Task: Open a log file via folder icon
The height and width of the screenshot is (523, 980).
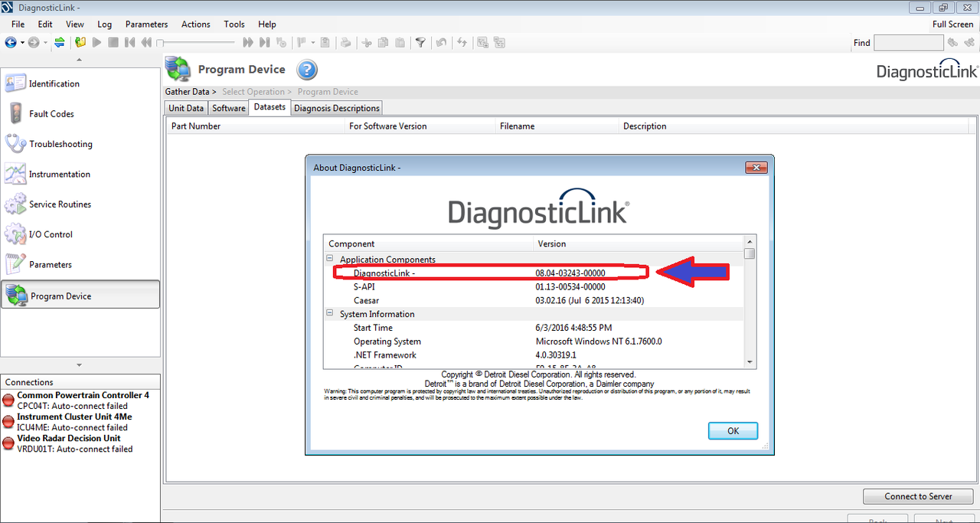Action: [80, 43]
